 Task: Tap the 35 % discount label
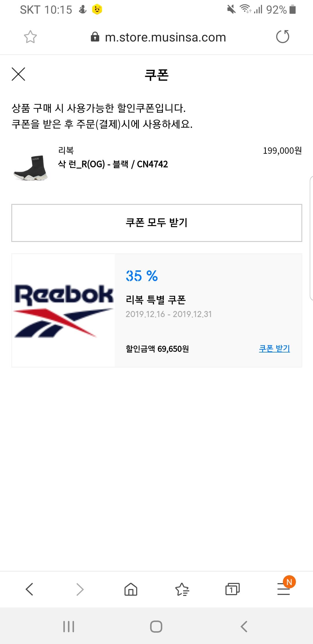(142, 276)
